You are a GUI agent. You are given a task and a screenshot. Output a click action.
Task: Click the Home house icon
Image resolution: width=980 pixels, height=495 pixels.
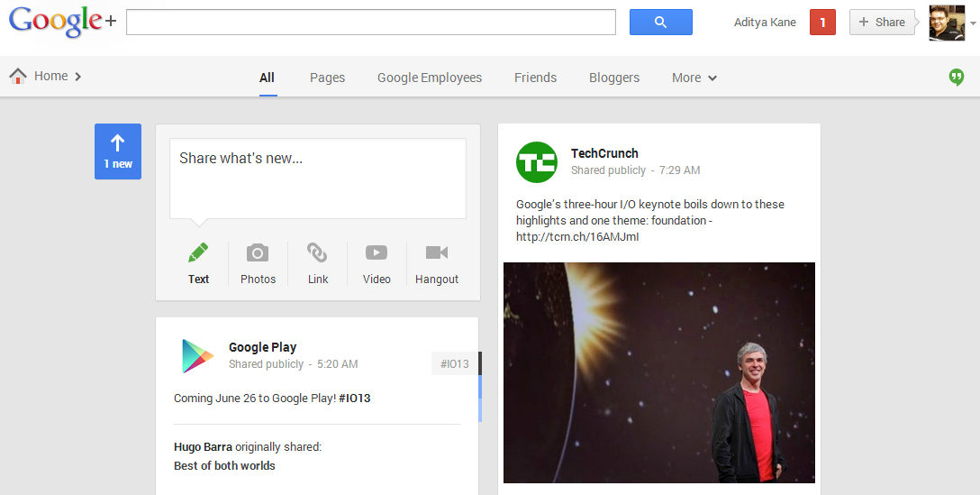[x=18, y=77]
